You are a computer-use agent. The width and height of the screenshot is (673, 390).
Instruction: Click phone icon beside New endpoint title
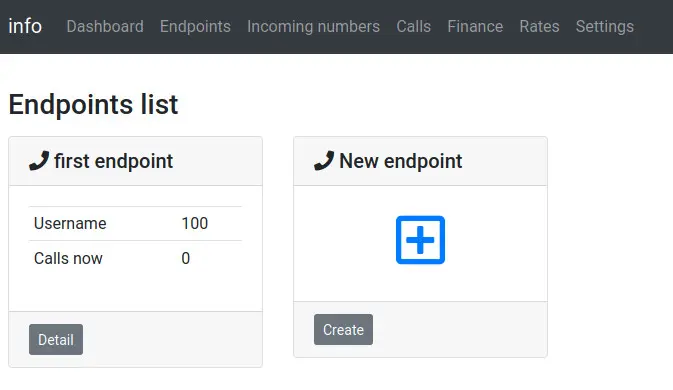pos(324,161)
